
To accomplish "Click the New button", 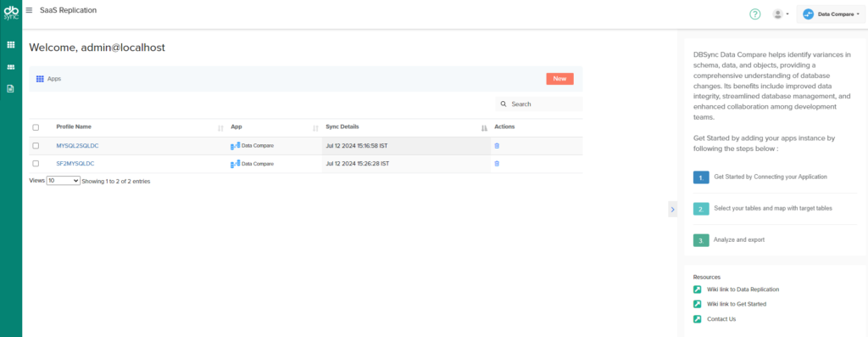I will tap(559, 79).
